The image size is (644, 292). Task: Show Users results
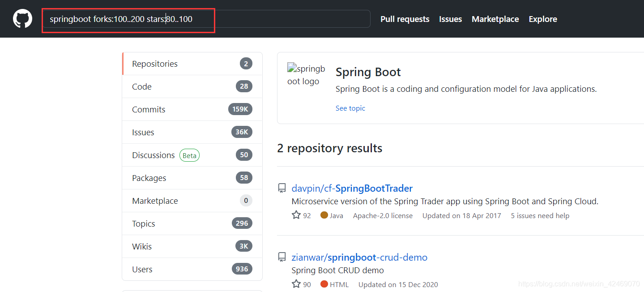tap(192, 269)
